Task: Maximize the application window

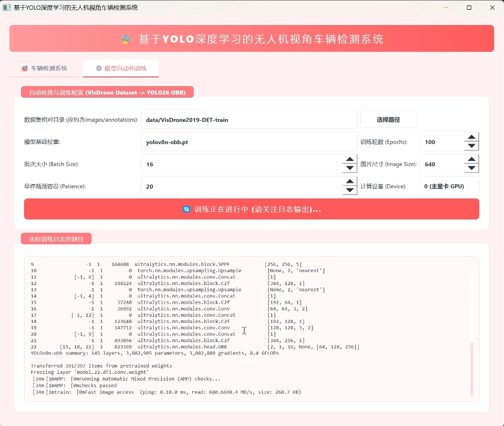Action: tap(469, 8)
